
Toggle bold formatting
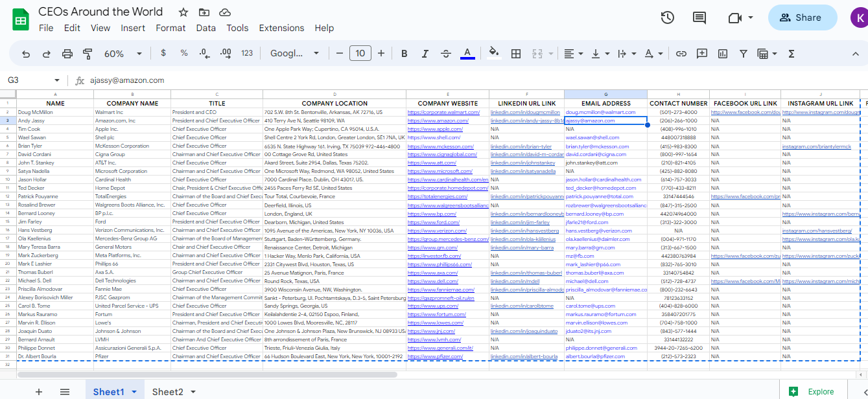(404, 54)
